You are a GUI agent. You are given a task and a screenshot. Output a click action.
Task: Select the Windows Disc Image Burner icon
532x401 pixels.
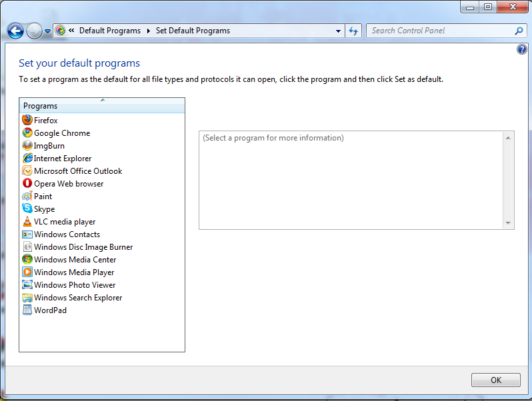tap(27, 246)
